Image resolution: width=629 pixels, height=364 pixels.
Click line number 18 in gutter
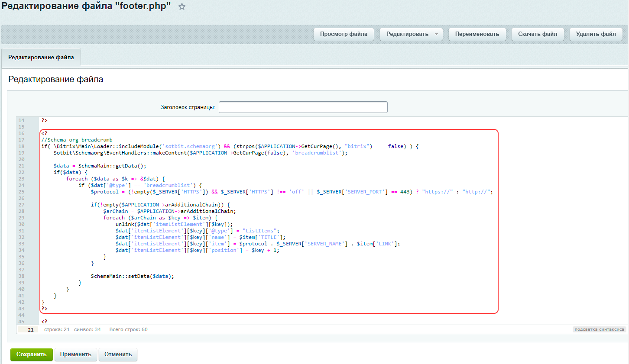click(x=22, y=146)
